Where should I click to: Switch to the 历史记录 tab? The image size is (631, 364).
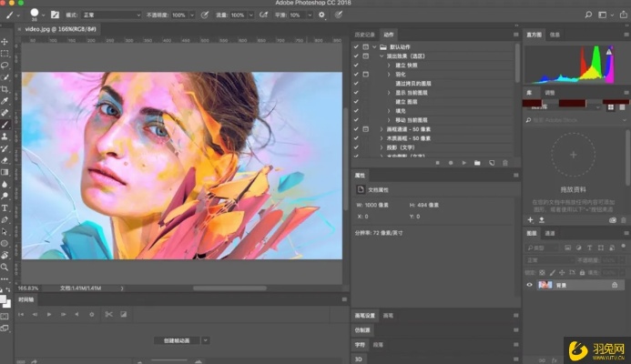(x=364, y=35)
